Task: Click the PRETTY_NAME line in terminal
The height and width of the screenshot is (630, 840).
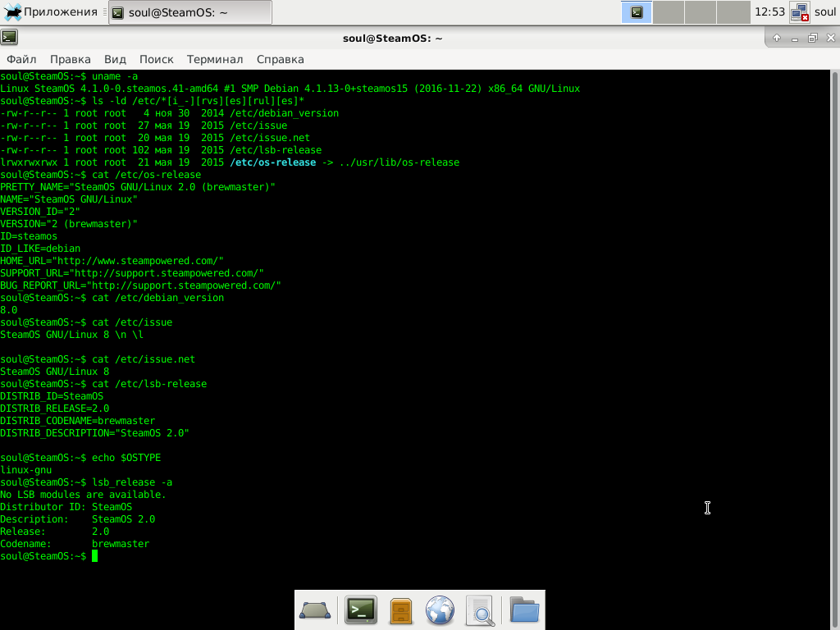Action: [138, 187]
